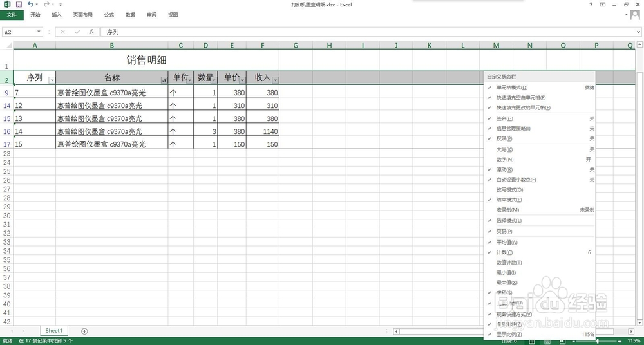This screenshot has height=345, width=644.
Task: Expand the formula bar with right-edge chevron
Action: [x=639, y=32]
